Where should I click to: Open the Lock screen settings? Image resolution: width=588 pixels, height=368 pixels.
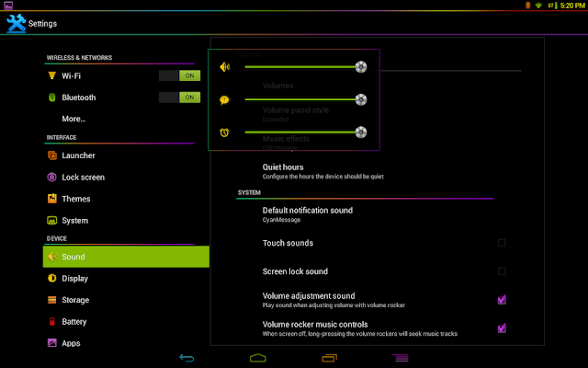(126, 177)
